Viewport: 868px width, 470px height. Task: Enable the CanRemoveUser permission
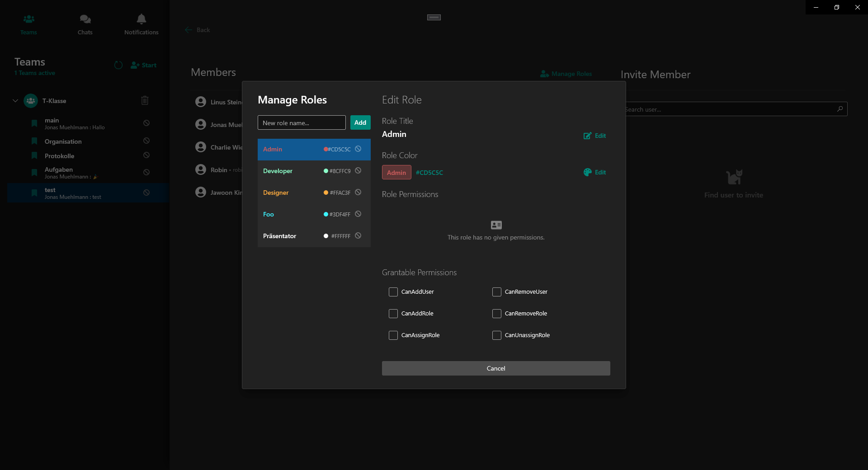tap(497, 292)
